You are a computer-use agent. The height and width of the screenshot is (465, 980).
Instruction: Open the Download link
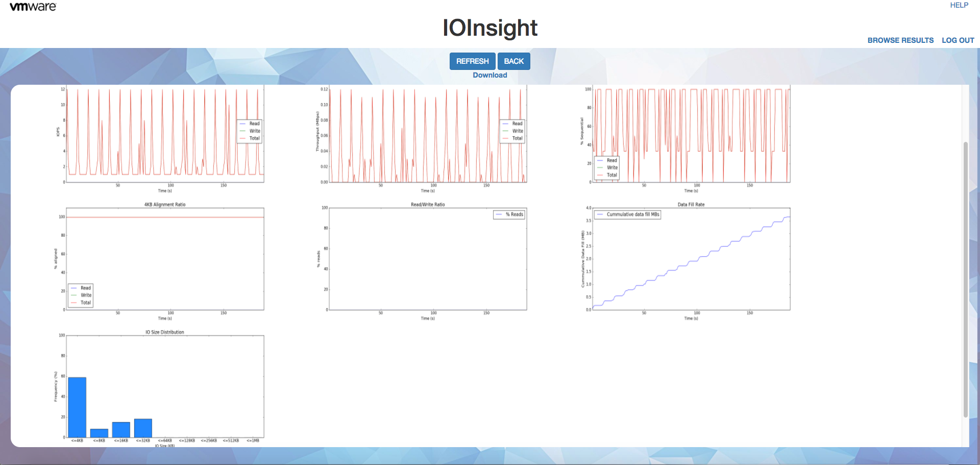(489, 75)
